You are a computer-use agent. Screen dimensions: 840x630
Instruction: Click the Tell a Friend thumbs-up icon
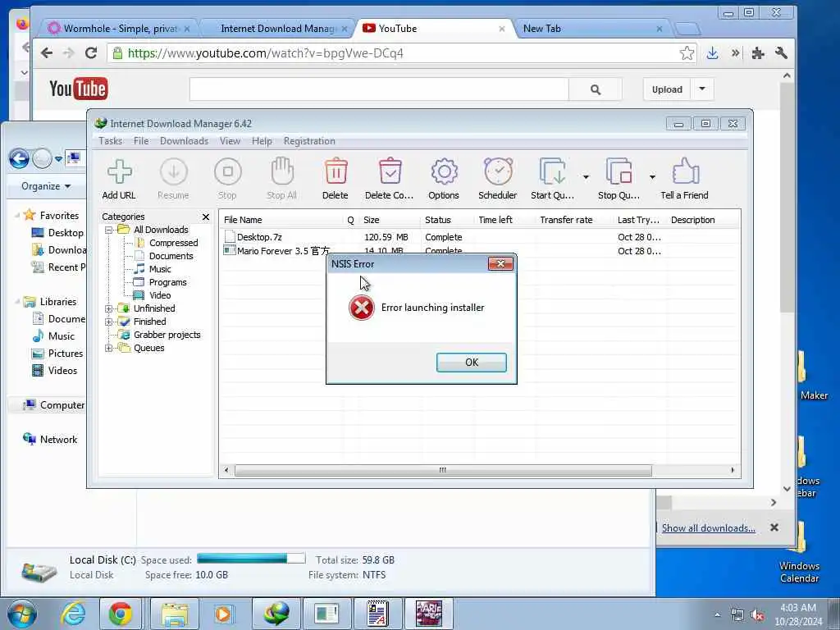click(x=685, y=171)
